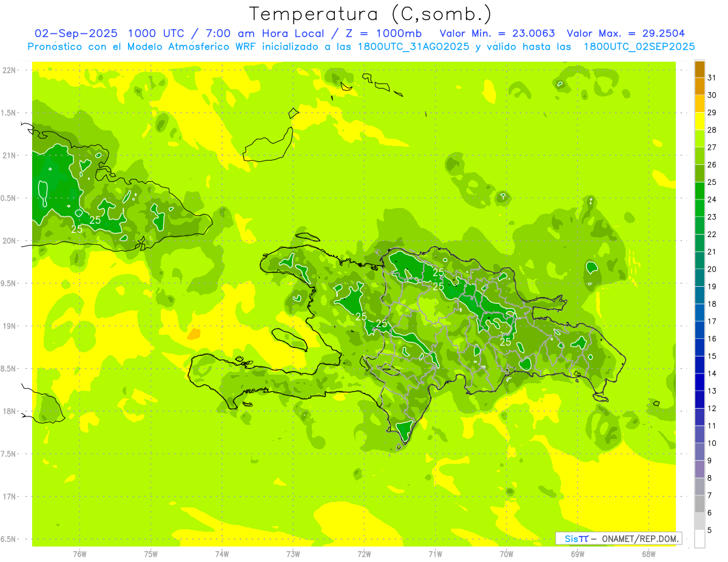Click the '70W' longitude label
728x562 pixels.
coord(507,554)
